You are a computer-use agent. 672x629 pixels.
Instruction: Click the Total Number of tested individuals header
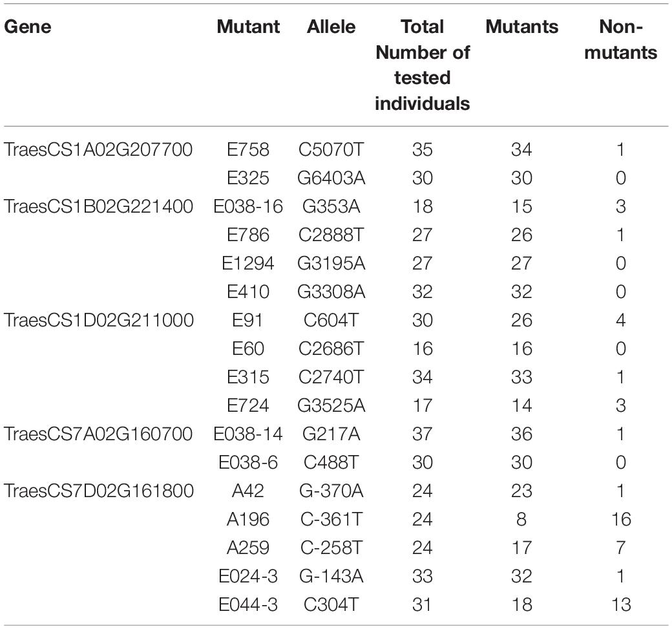pos(423,65)
